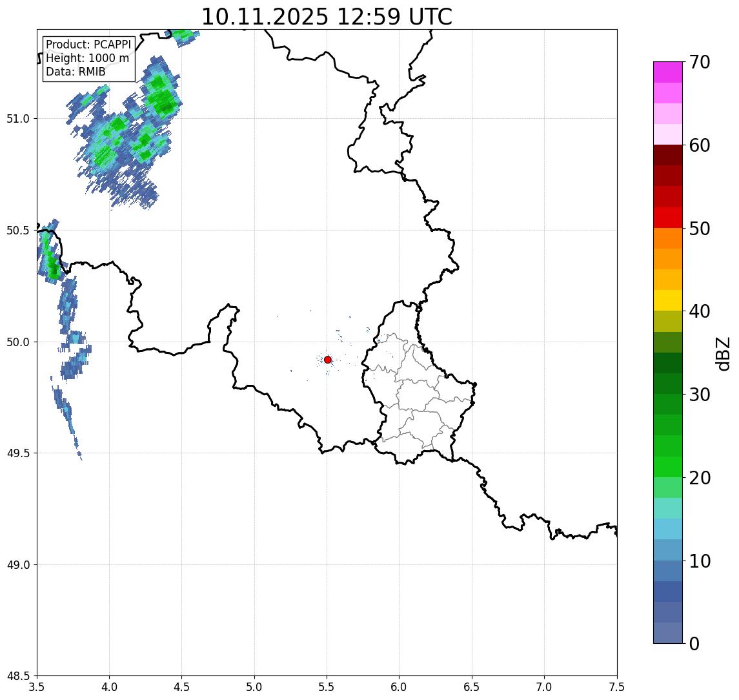This screenshot has width=739, height=700.
Task: Click the colorbar tick label 40
Action: click(x=700, y=311)
